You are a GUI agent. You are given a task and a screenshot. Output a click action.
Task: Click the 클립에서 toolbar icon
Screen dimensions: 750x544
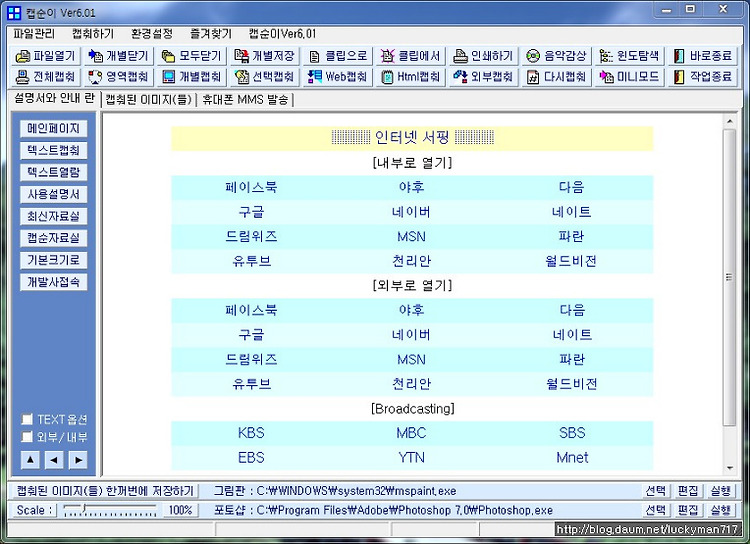pos(387,56)
